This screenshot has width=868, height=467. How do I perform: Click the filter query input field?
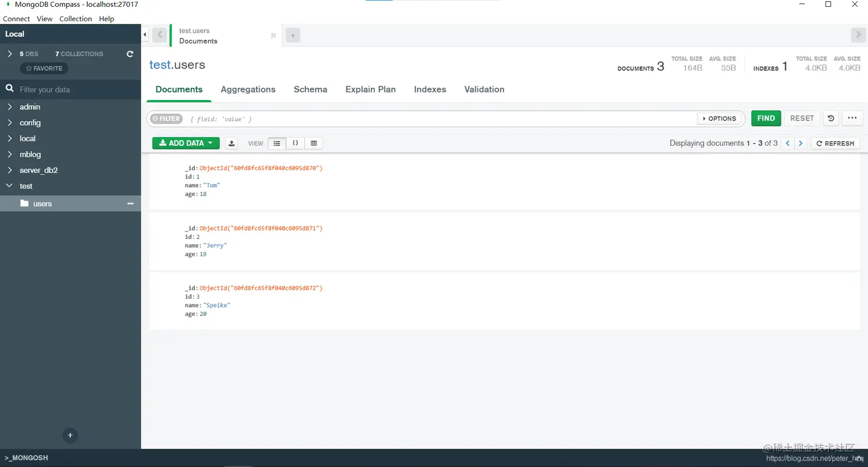click(441, 119)
